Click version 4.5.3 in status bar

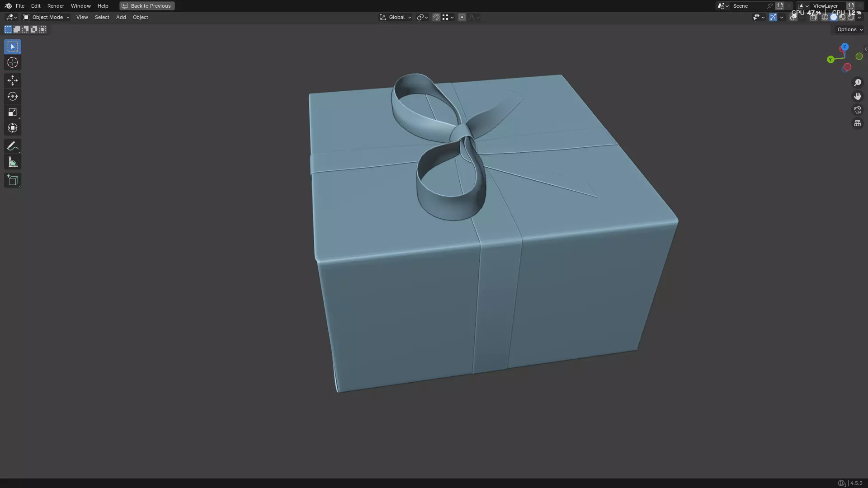click(856, 483)
